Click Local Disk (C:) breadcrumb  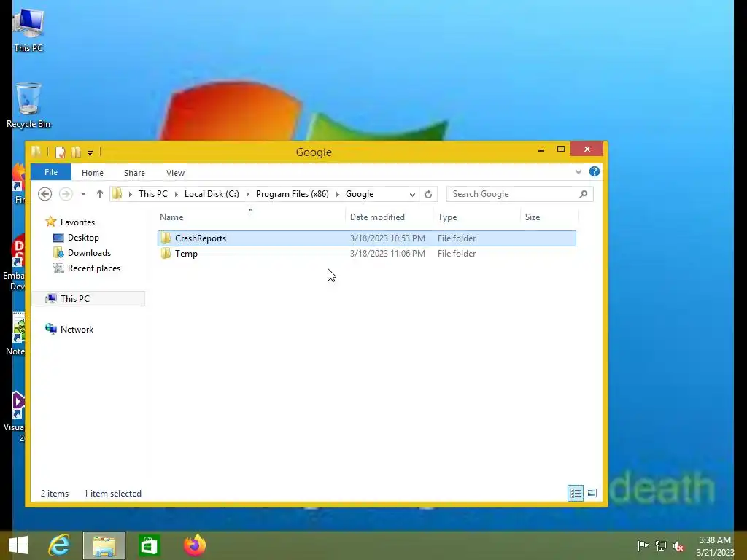coord(212,194)
